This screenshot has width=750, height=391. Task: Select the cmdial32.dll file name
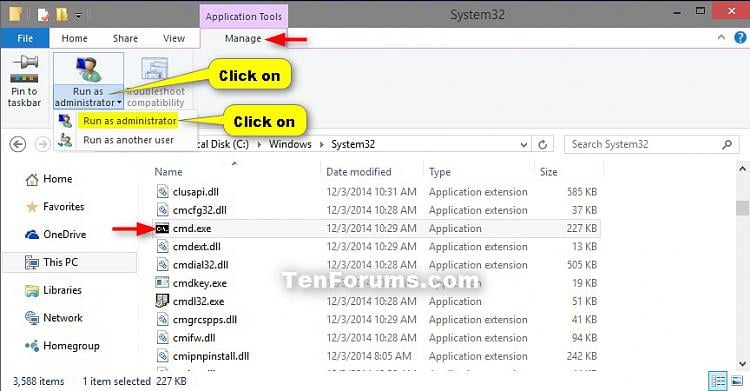click(x=200, y=265)
